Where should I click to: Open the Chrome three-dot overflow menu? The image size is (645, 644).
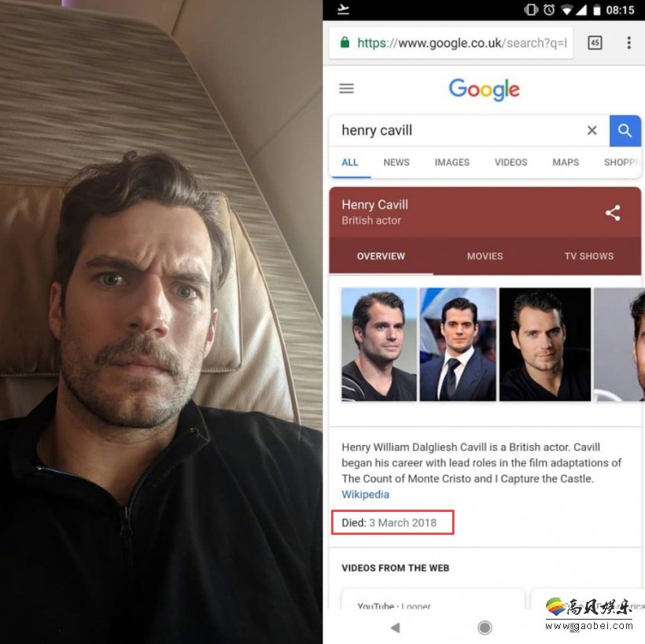pos(628,42)
